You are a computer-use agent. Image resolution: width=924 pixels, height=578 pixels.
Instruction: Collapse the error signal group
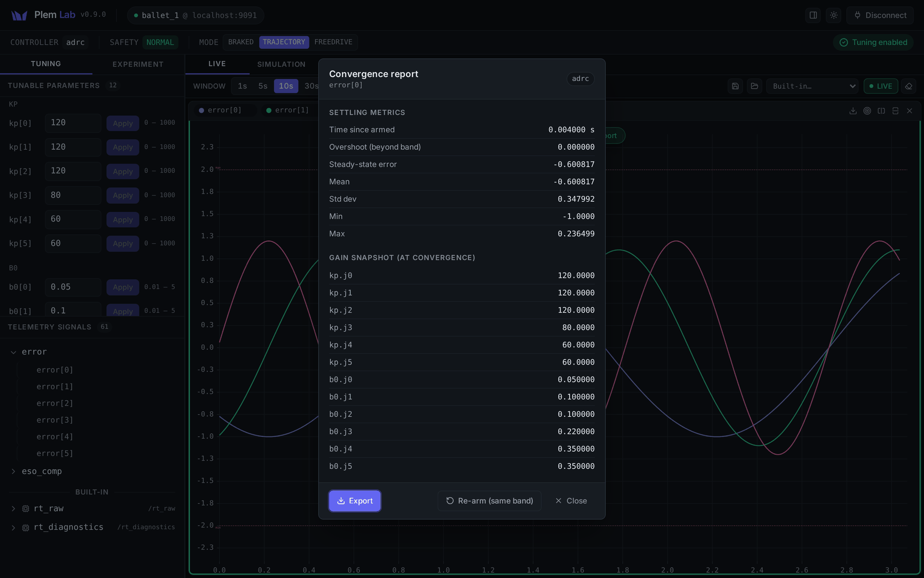pyautogui.click(x=13, y=352)
